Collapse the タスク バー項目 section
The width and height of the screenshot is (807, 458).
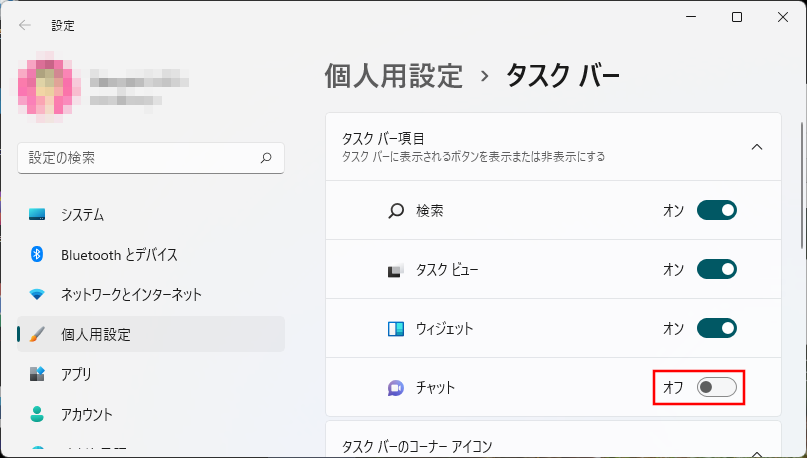[x=757, y=147]
